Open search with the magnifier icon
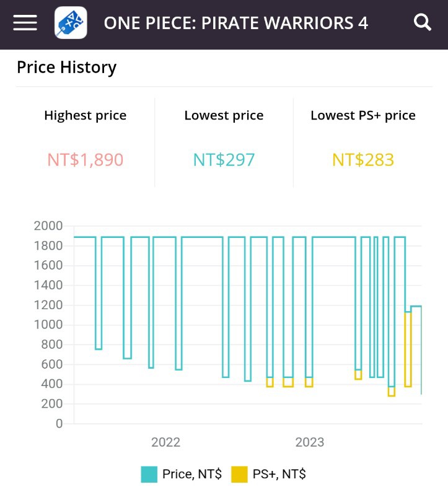The height and width of the screenshot is (492, 448). [422, 23]
